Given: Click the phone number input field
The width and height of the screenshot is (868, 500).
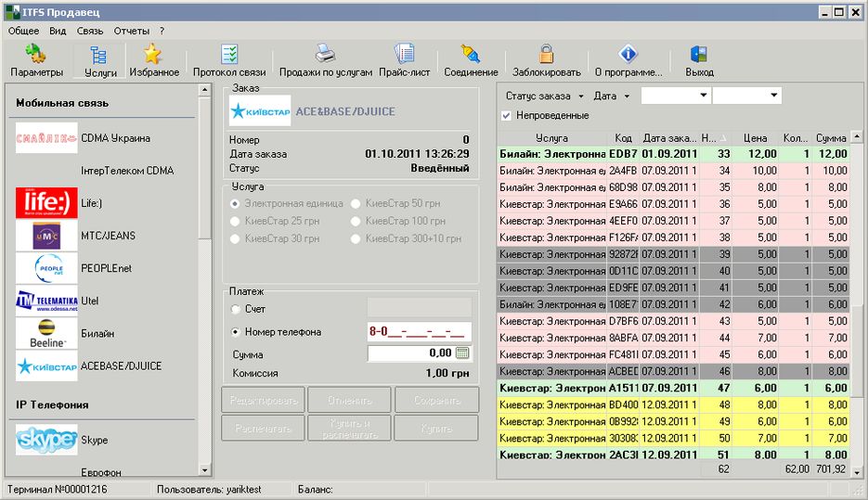Looking at the screenshot, I should click(x=419, y=332).
